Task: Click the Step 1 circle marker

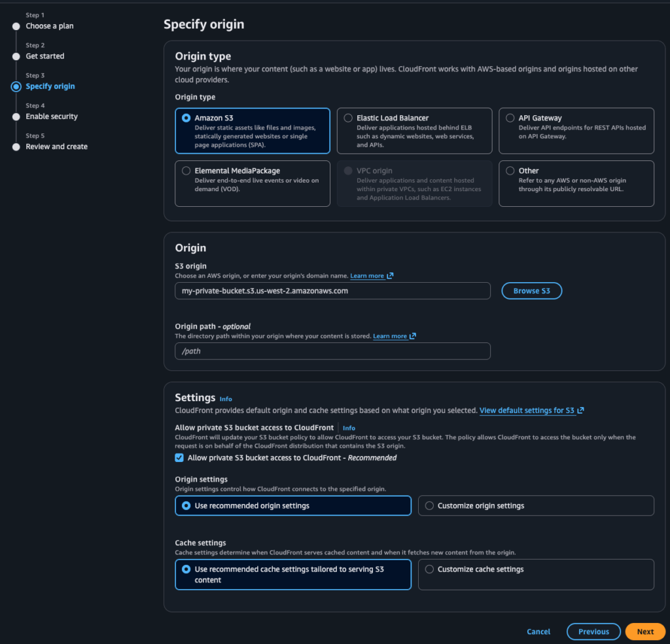Action: click(16, 26)
